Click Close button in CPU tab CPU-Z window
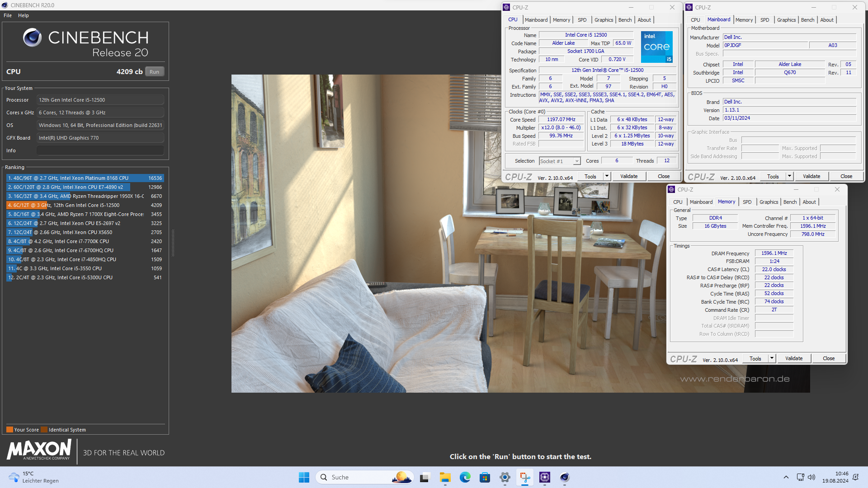This screenshot has width=868, height=488. point(664,177)
